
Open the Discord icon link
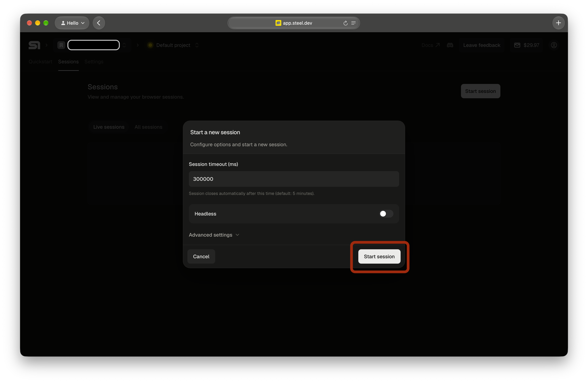click(450, 45)
